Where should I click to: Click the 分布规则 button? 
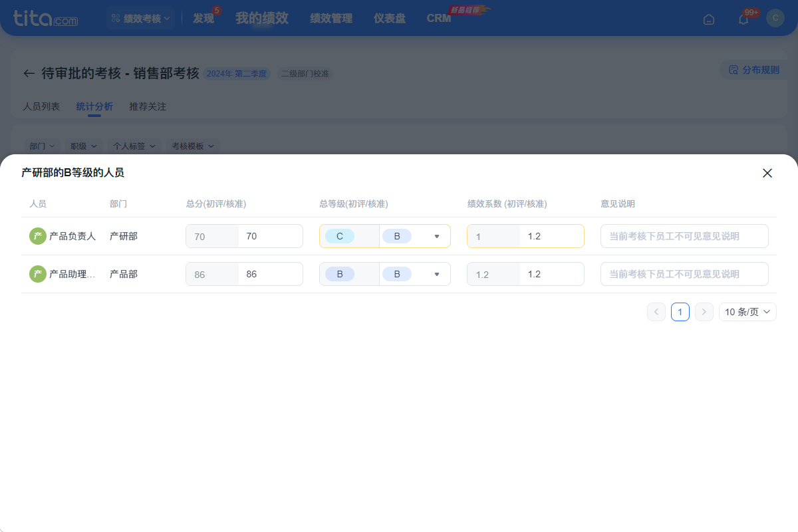754,70
